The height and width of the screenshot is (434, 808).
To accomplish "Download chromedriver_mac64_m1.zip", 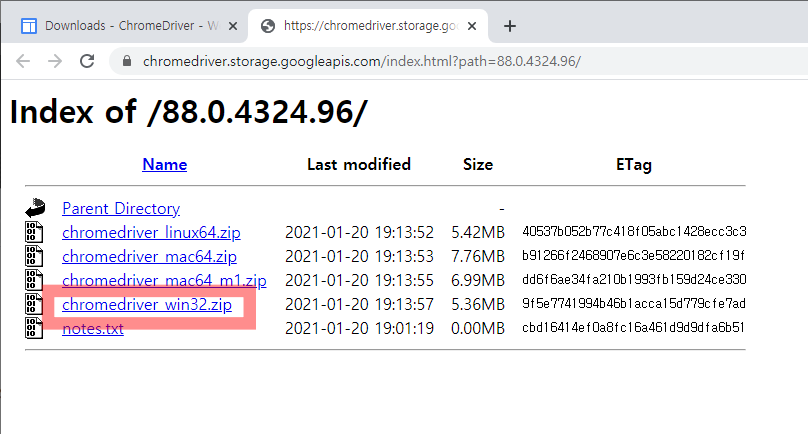I will point(164,280).
